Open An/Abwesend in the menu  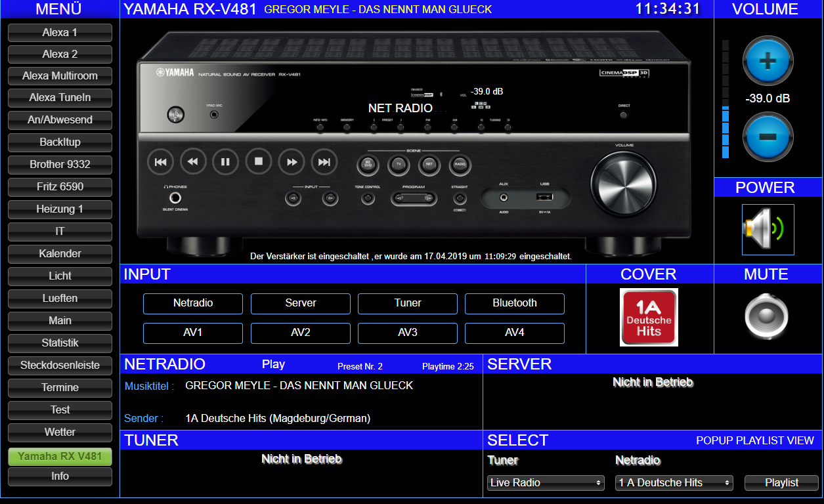tap(60, 120)
